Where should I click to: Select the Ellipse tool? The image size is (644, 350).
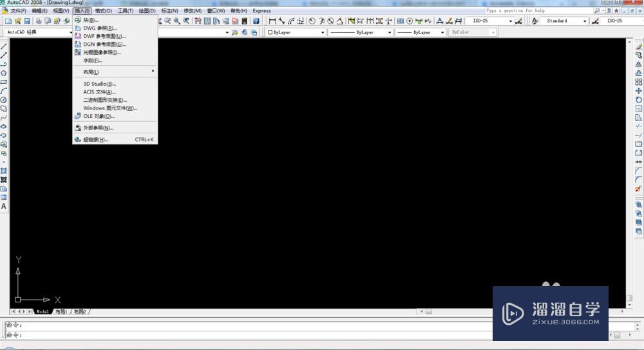(4, 126)
